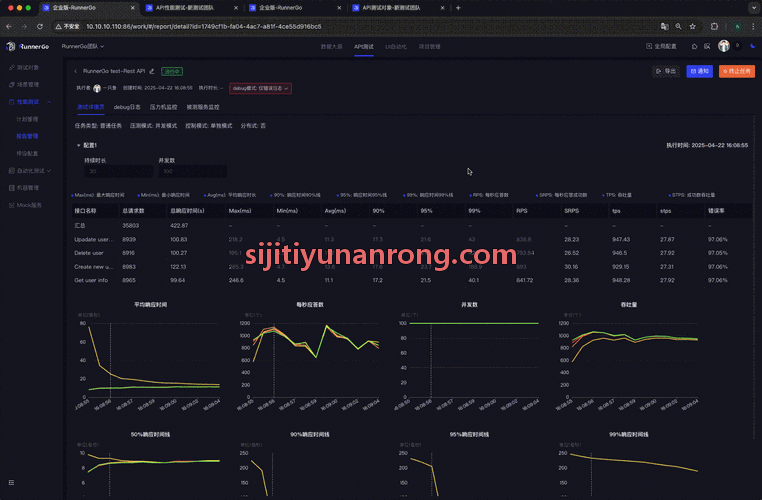The image size is (762, 500).
Task: Click the browser address bar URL
Action: point(204,26)
